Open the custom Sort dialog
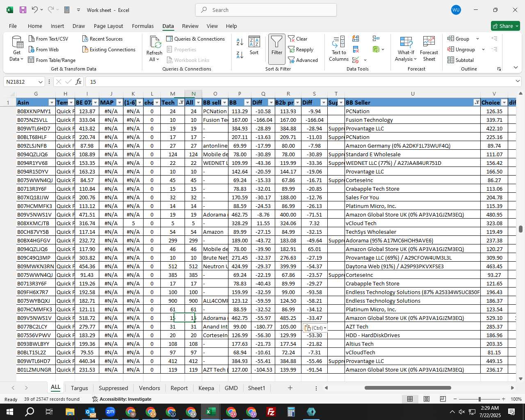 [254, 46]
